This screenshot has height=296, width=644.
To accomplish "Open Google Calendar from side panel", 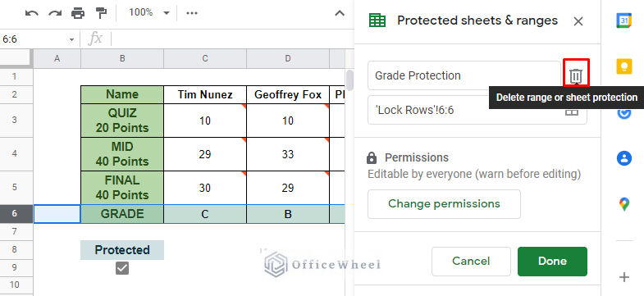I will click(623, 20).
